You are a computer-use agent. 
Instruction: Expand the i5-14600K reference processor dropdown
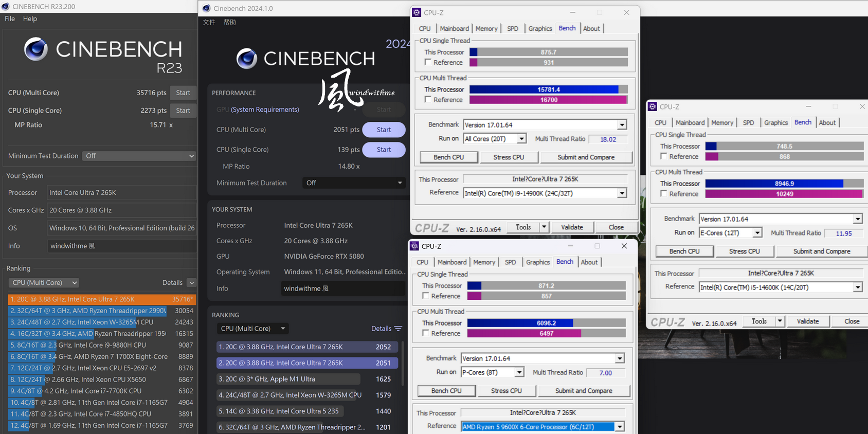tap(858, 287)
